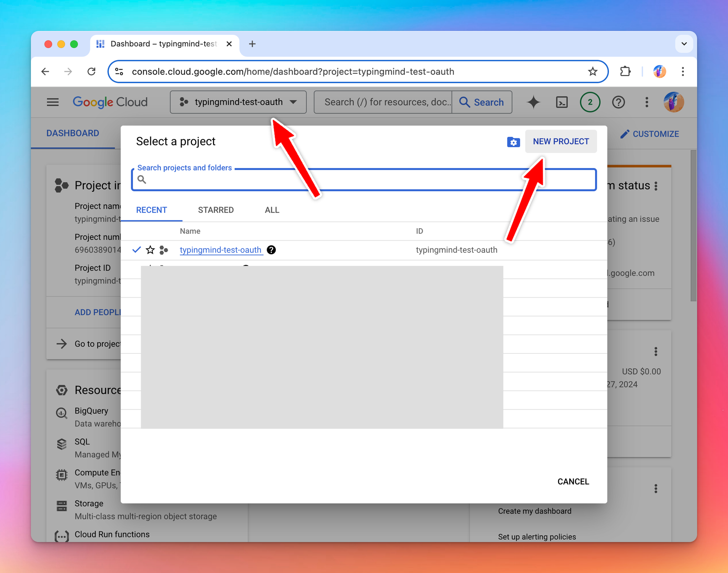Click the Google account avatar in console header
The image size is (728, 573).
pos(674,102)
